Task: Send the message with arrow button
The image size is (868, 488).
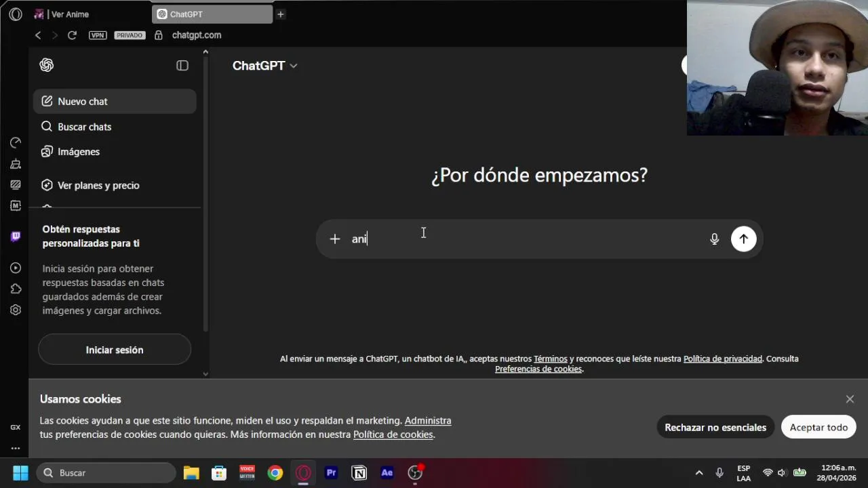Action: tap(743, 239)
